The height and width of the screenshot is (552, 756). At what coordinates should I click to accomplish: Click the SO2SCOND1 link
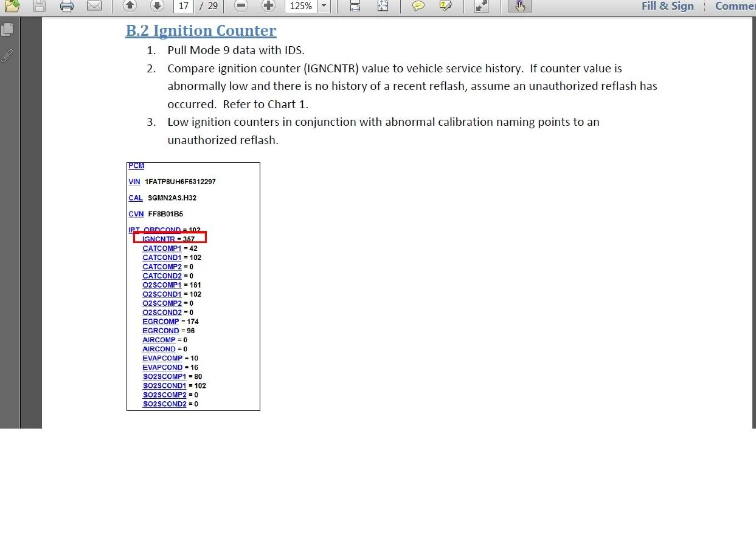[x=165, y=385]
